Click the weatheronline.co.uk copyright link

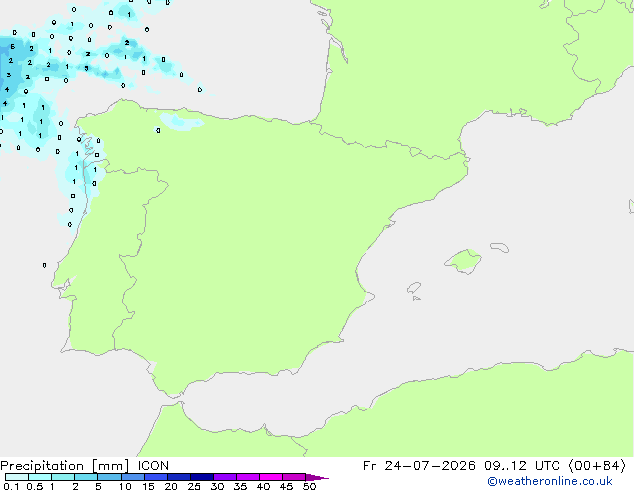[x=549, y=481]
